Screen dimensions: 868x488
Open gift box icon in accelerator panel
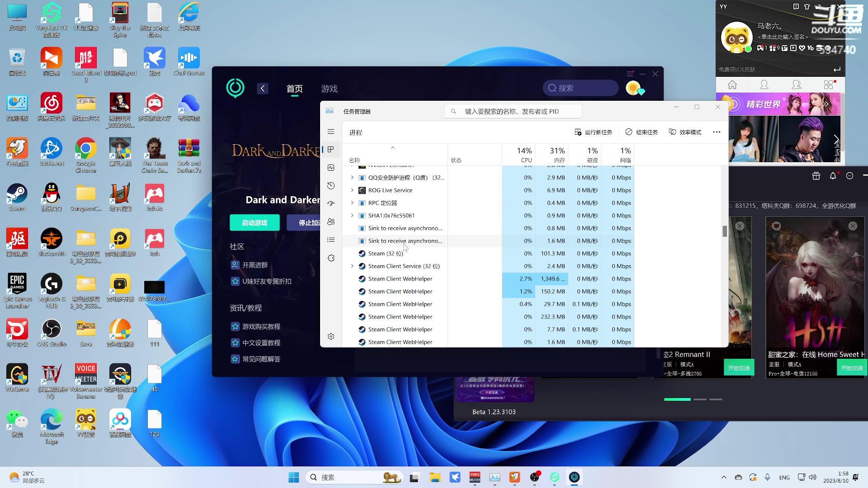tap(816, 176)
